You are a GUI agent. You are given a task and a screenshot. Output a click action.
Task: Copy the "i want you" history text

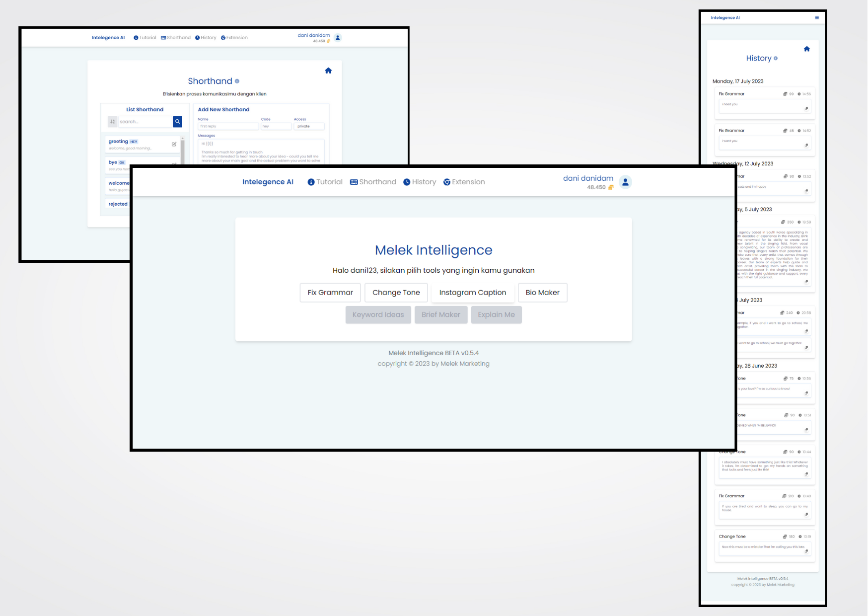point(806,145)
